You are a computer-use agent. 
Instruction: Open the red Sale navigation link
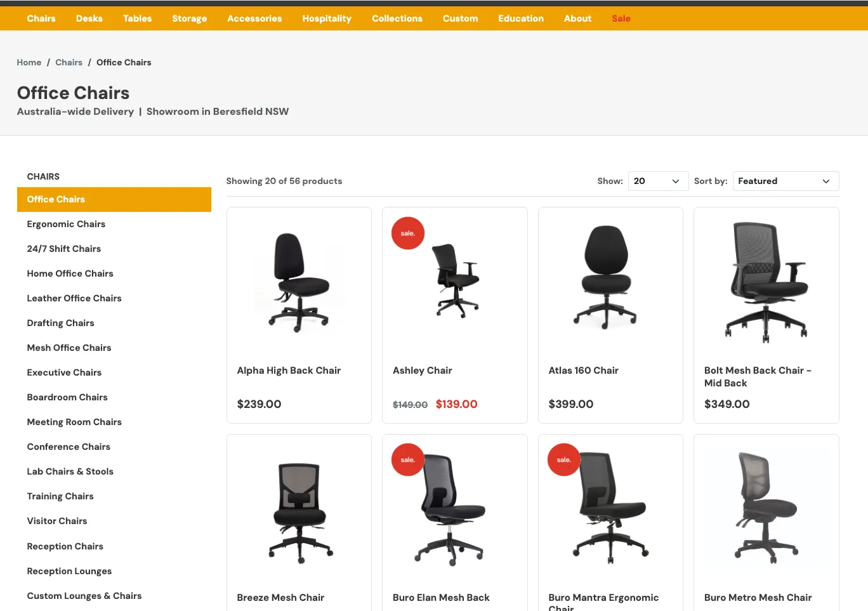click(x=621, y=18)
